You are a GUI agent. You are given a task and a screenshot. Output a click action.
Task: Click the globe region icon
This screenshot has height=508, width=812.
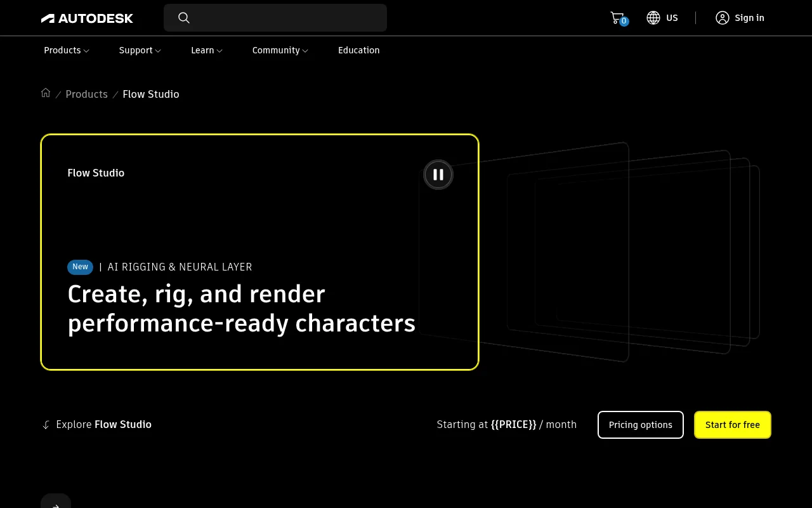(x=653, y=18)
